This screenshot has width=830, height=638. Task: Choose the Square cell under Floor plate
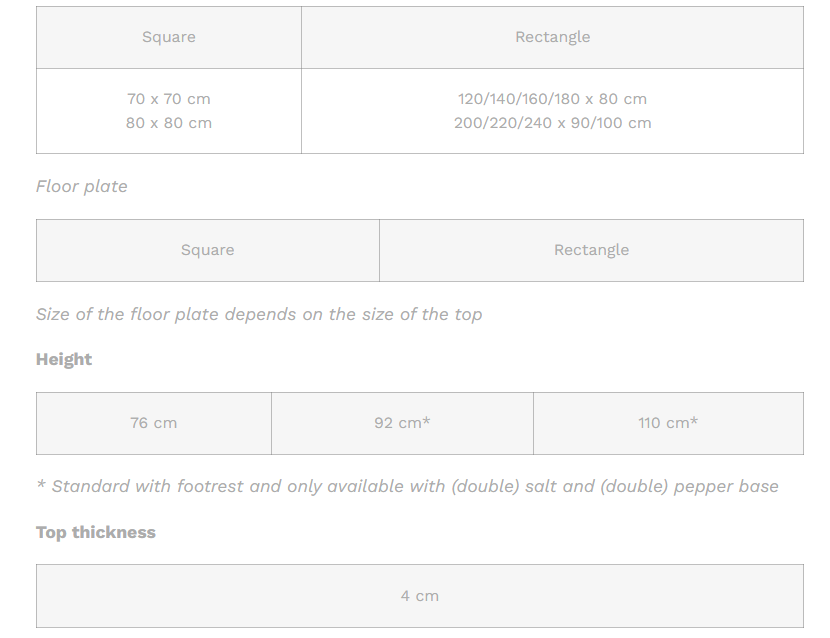207,250
